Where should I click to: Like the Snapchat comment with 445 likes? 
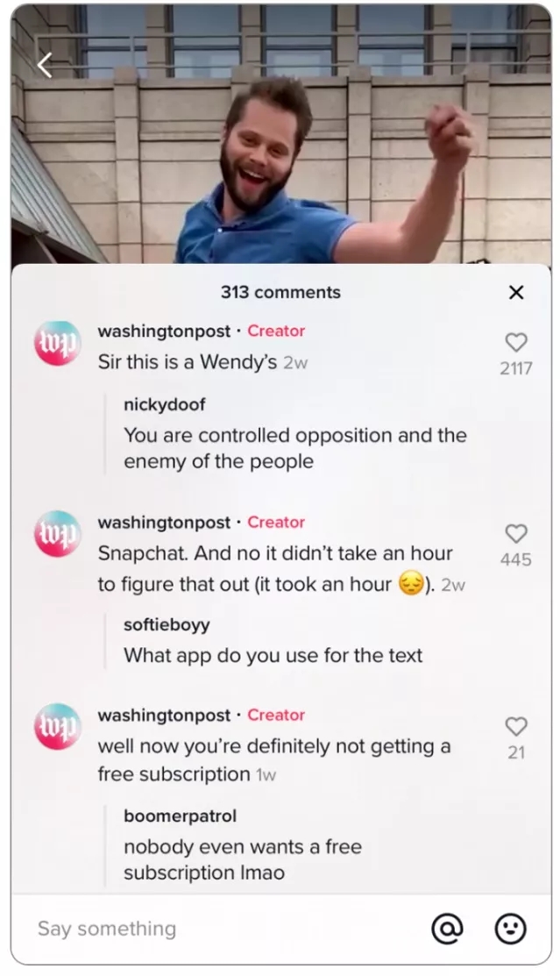[x=516, y=533]
